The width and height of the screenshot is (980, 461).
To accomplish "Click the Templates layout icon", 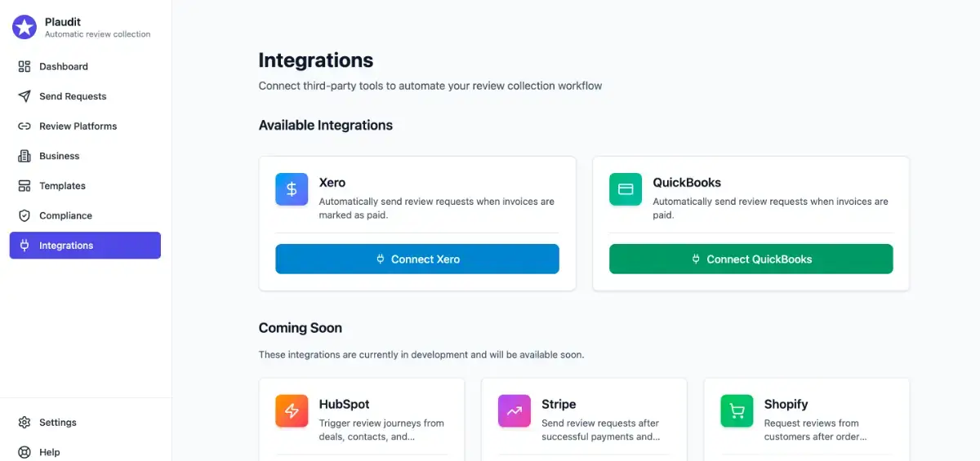I will (24, 186).
